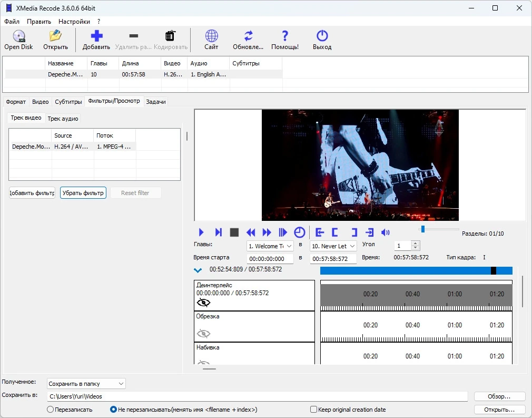Click the Деинтерлейс timeline track
Viewport: 532px width, 418px height.
pos(416,295)
